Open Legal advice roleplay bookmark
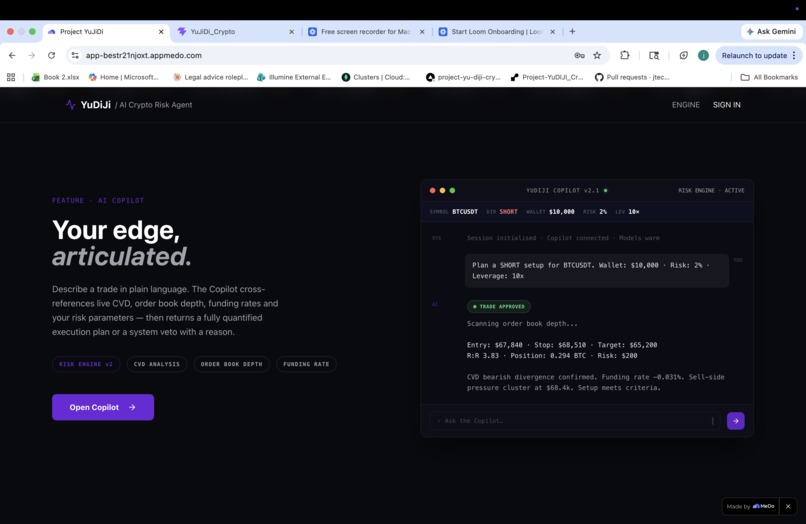The image size is (806, 524). point(210,77)
